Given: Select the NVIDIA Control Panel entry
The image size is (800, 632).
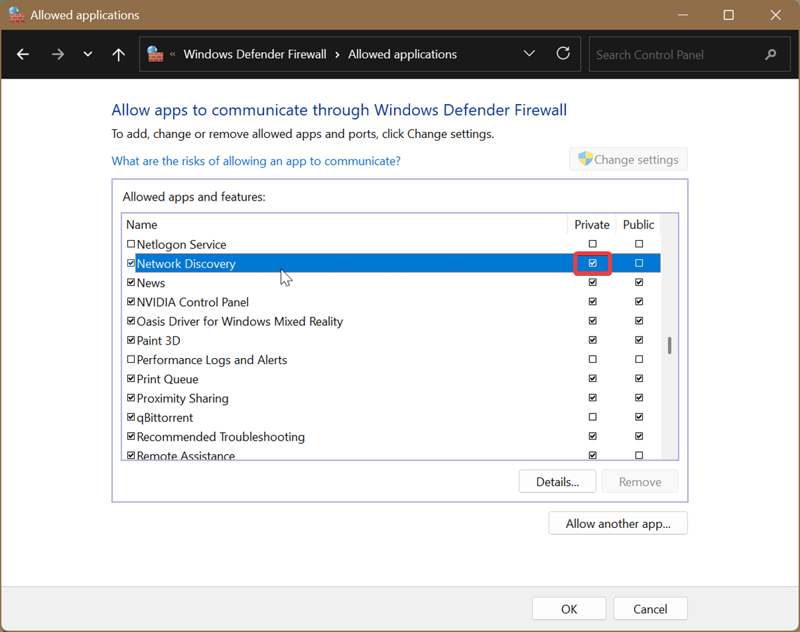Looking at the screenshot, I should [193, 302].
